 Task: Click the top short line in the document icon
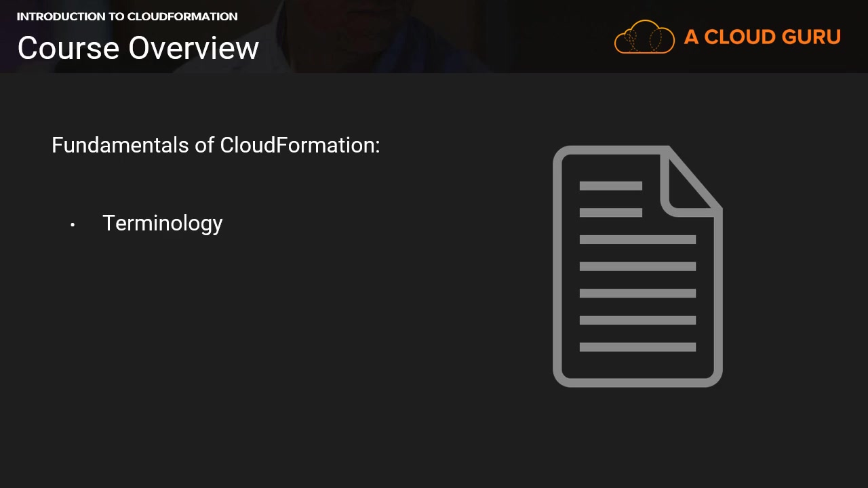[610, 186]
